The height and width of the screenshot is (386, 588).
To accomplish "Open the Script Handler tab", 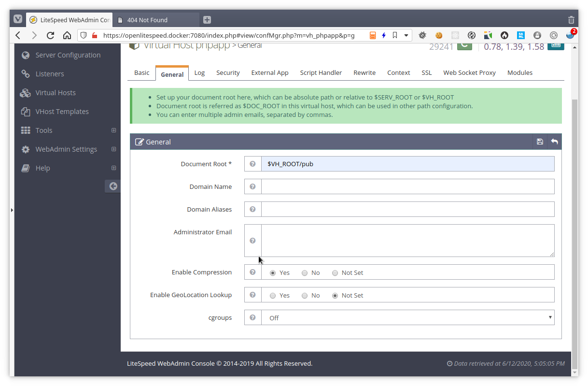I will [x=321, y=72].
